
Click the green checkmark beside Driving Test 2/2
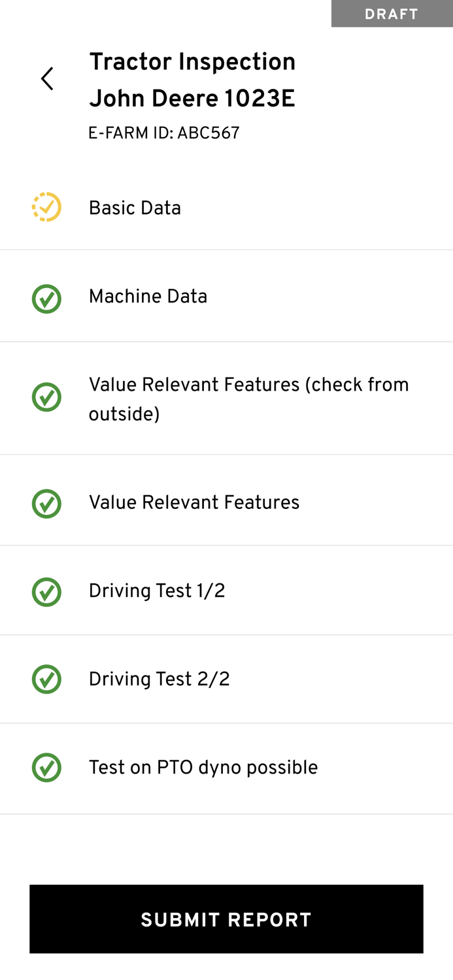click(x=46, y=679)
